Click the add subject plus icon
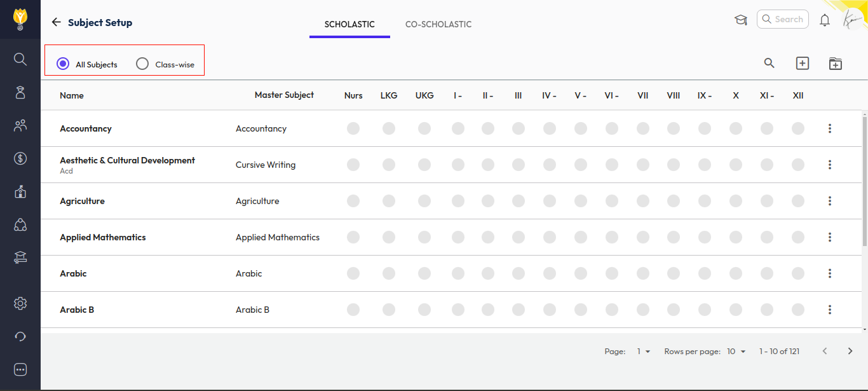This screenshot has height=391, width=868. [x=803, y=63]
